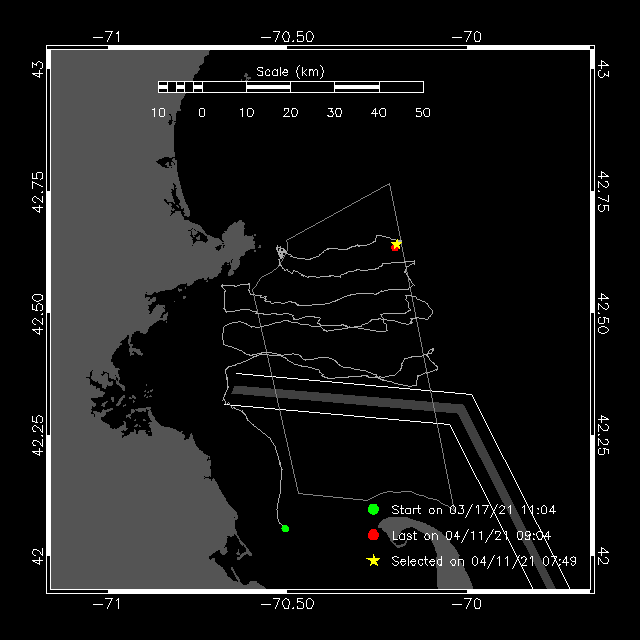640x640 pixels.
Task: Click the left axis latitude label 42.25
Action: pos(38,435)
